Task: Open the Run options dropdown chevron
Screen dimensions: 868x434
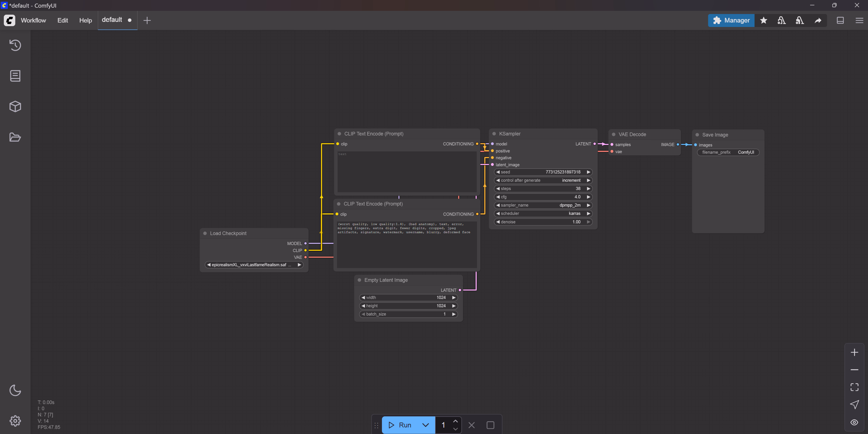Action: coord(426,425)
